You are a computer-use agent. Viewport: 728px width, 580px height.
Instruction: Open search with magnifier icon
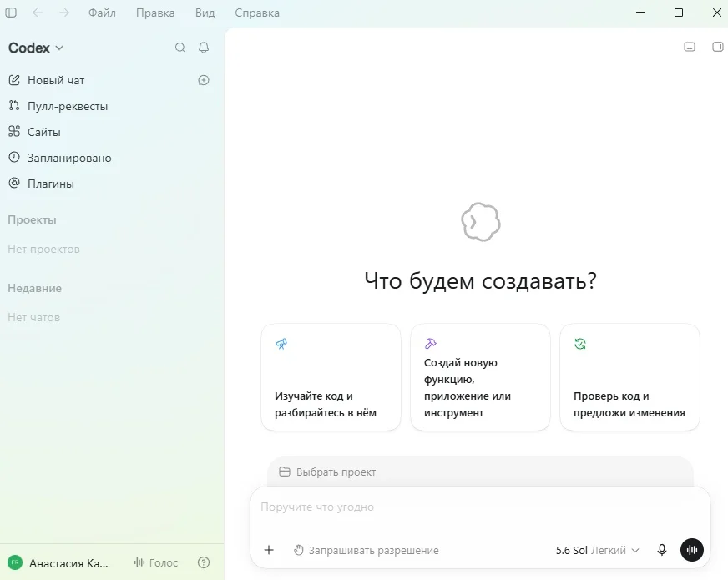(x=180, y=48)
